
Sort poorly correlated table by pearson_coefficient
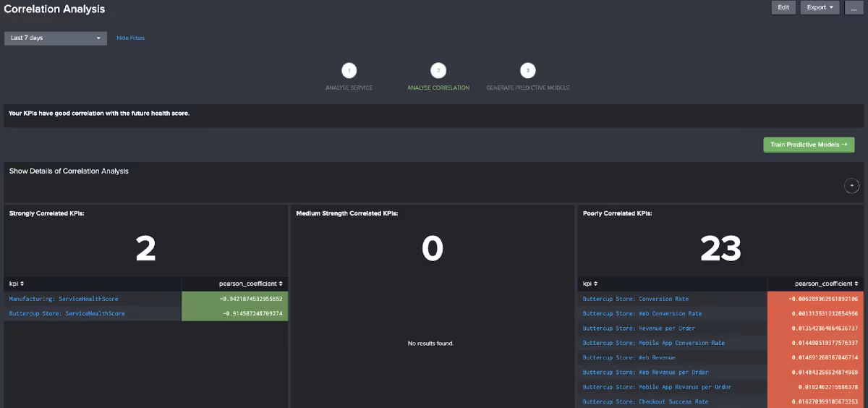(825, 284)
